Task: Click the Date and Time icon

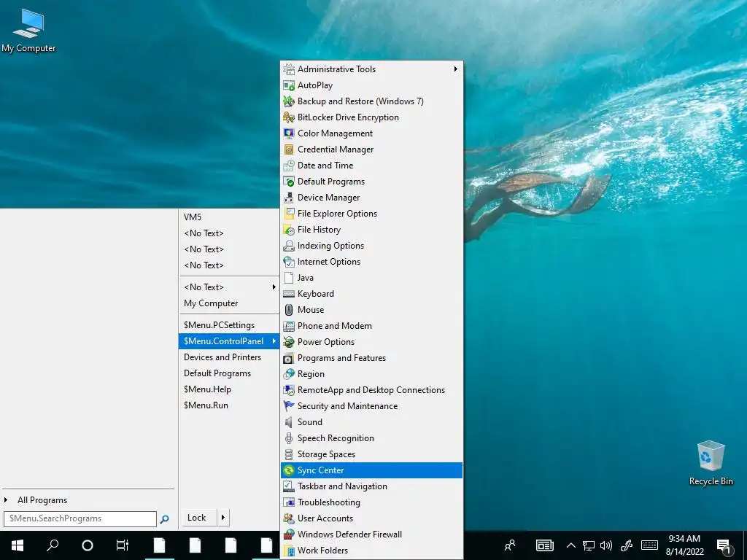Action: pos(289,166)
